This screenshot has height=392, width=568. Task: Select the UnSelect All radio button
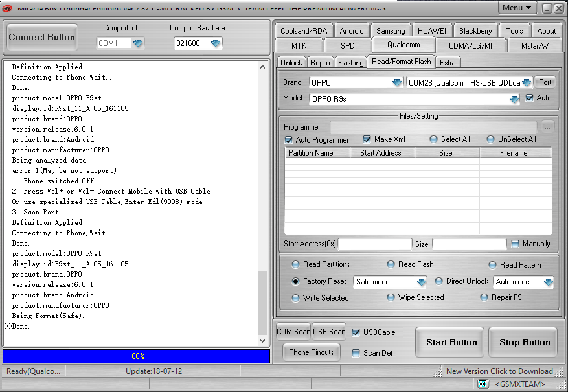(x=490, y=139)
